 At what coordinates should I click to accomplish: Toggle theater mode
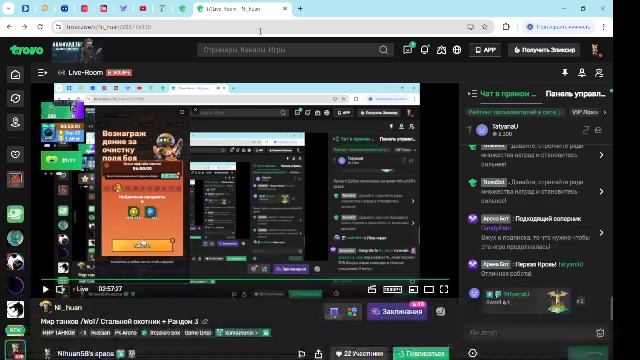(x=429, y=289)
